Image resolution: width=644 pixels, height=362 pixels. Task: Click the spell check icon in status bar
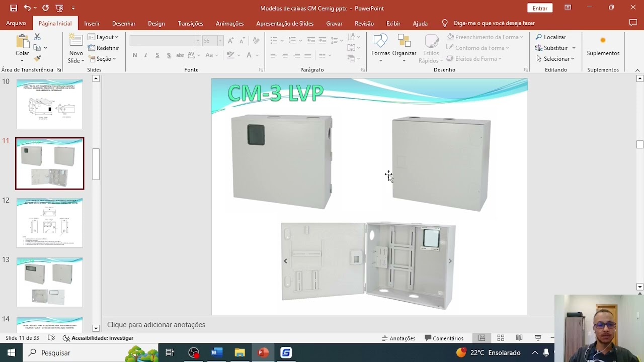51,338
